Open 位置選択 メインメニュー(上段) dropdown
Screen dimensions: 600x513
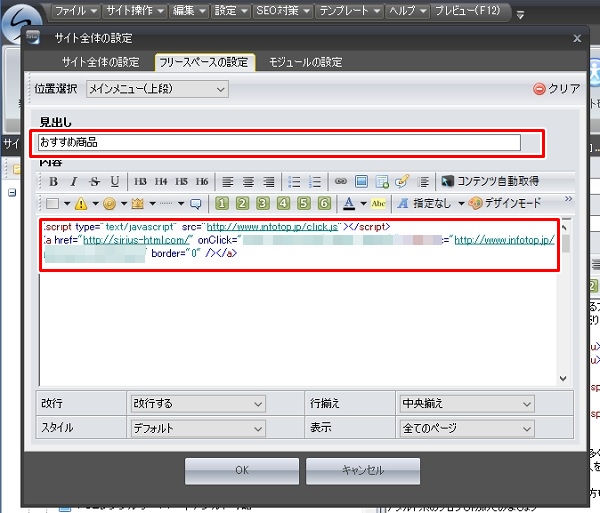point(157,89)
